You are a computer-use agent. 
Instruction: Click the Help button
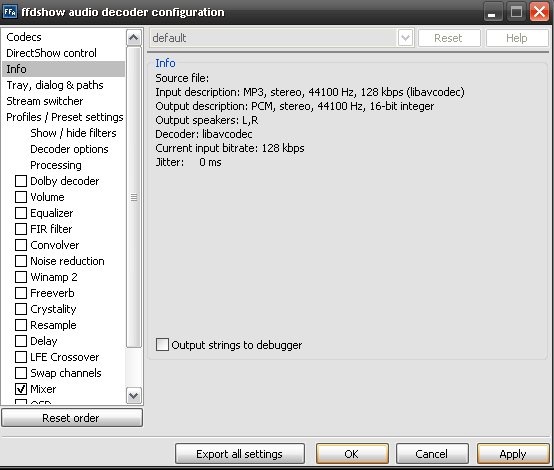click(517, 38)
